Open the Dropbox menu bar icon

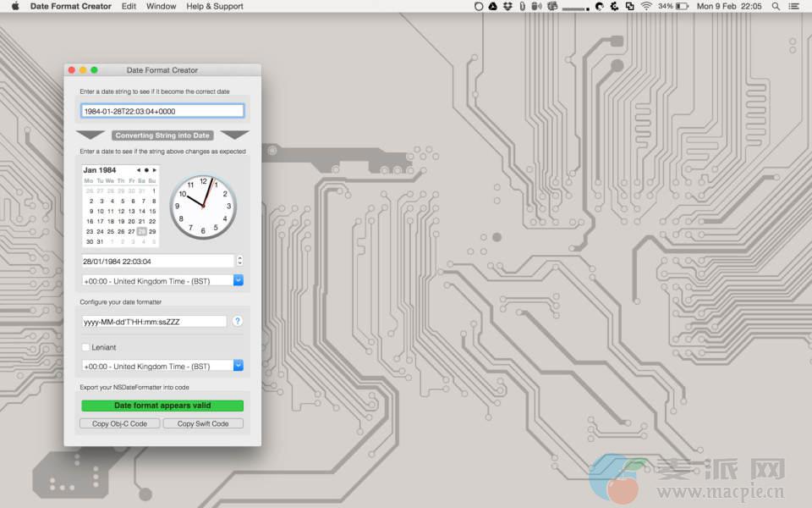[507, 7]
